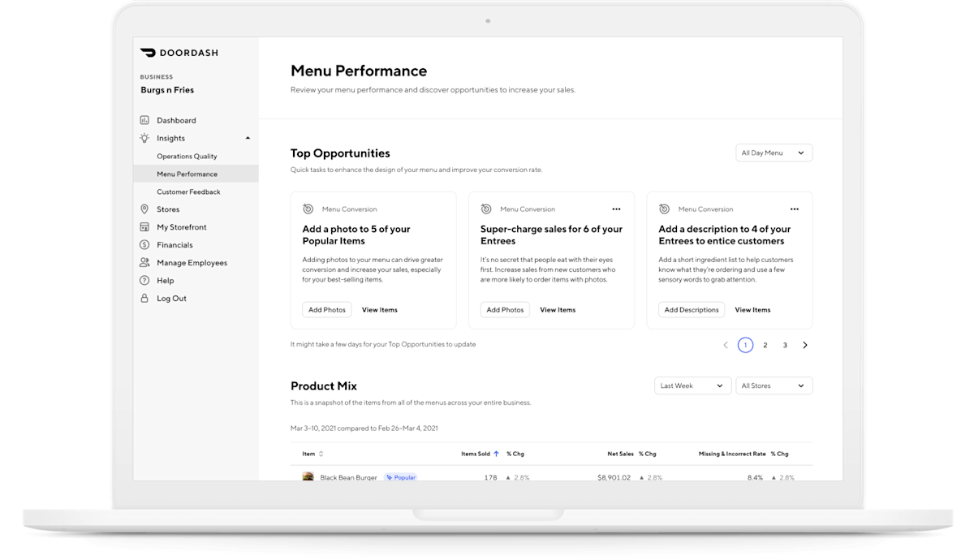Go to next opportunities page arrow
Image resolution: width=974 pixels, height=560 pixels.
pyautogui.click(x=805, y=345)
